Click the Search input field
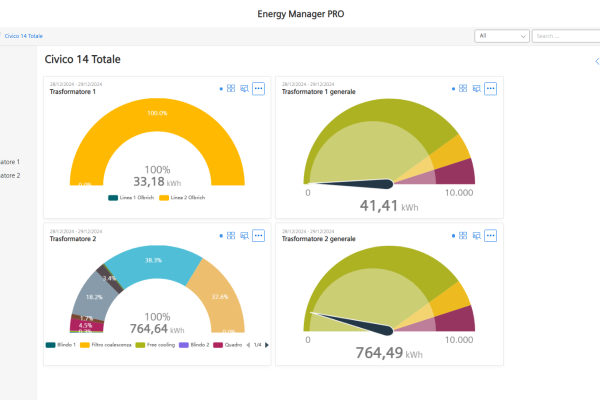 [x=566, y=36]
